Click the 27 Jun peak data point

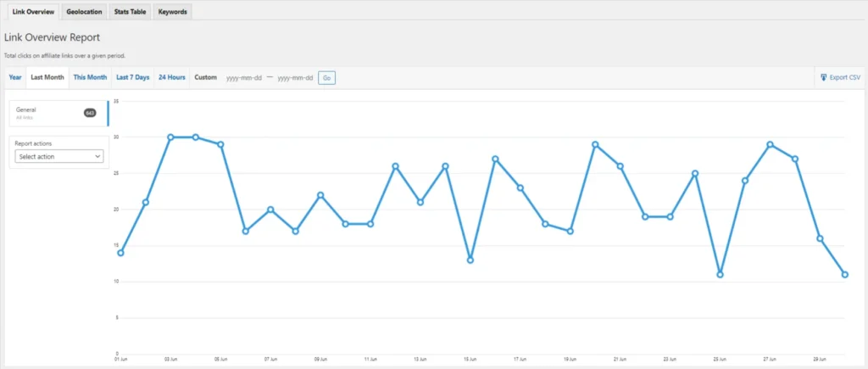coord(770,144)
